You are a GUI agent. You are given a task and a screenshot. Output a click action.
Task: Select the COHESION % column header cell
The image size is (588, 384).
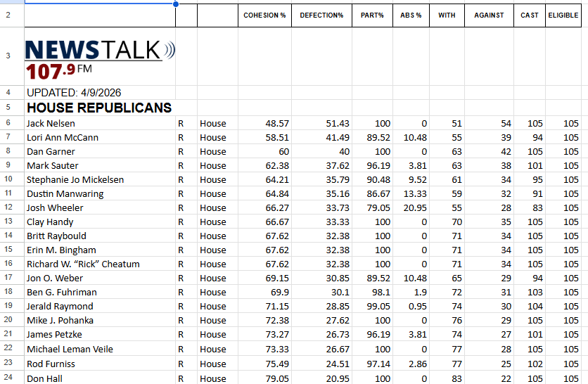264,15
